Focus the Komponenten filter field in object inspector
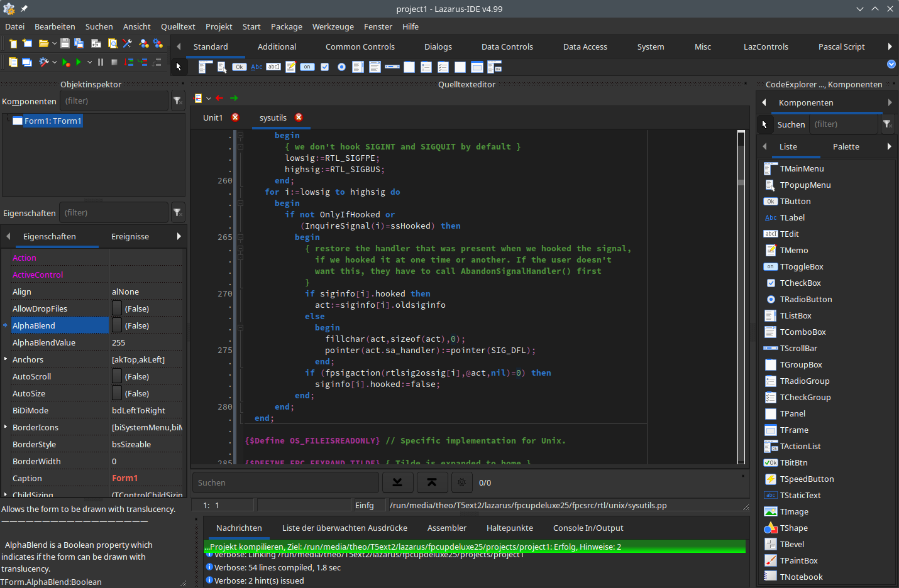This screenshot has height=588, width=899. coord(114,101)
